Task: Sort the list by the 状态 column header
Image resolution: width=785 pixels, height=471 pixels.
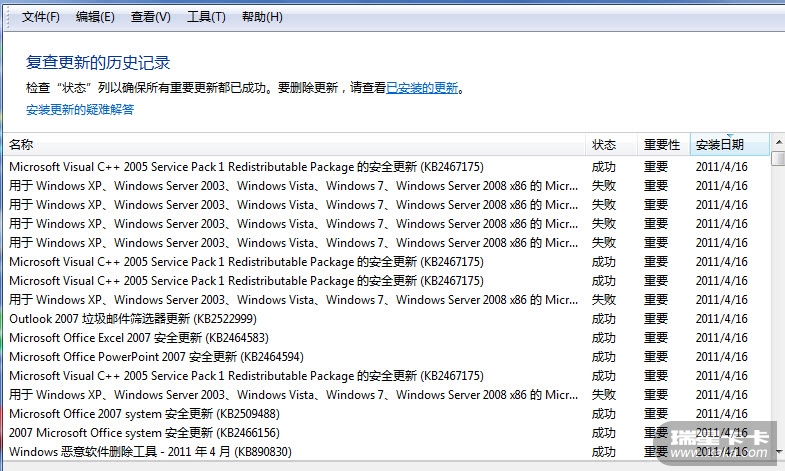Action: click(x=611, y=145)
